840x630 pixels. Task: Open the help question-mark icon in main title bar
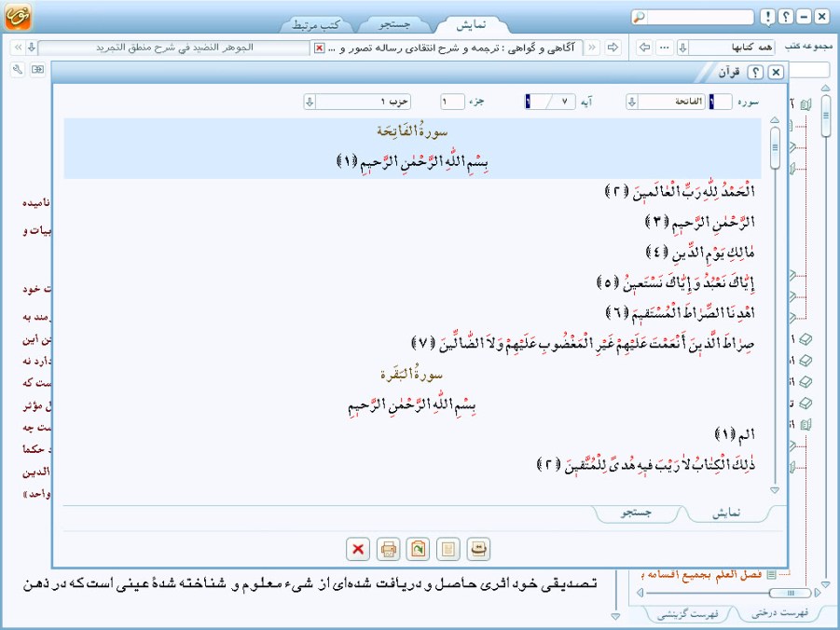point(786,17)
